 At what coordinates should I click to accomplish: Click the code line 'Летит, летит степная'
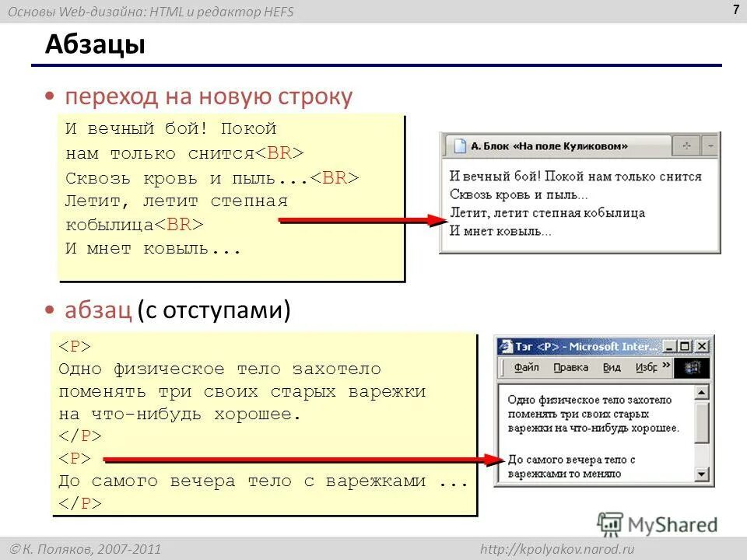pyautogui.click(x=177, y=201)
